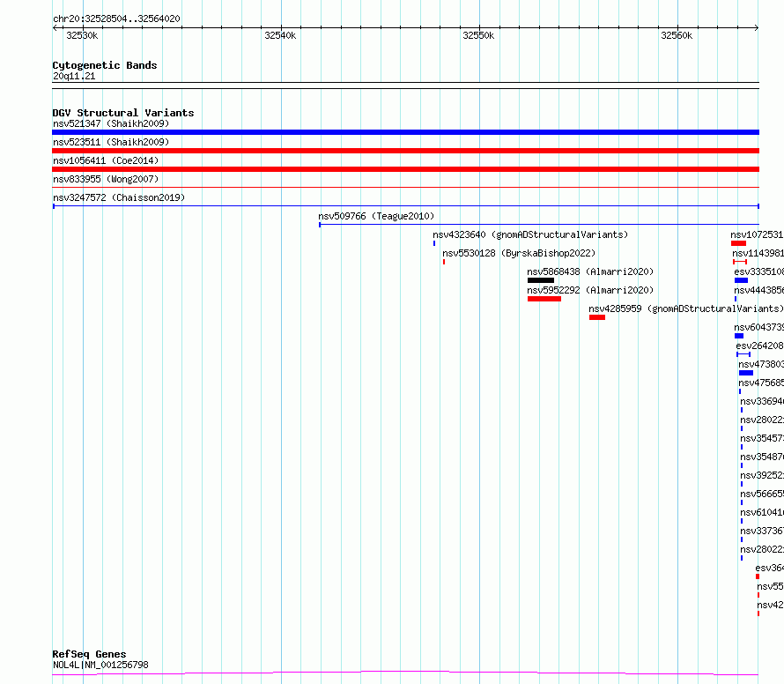784x684 pixels.
Task: Click the nsv1072531 variant label
Action: (757, 234)
